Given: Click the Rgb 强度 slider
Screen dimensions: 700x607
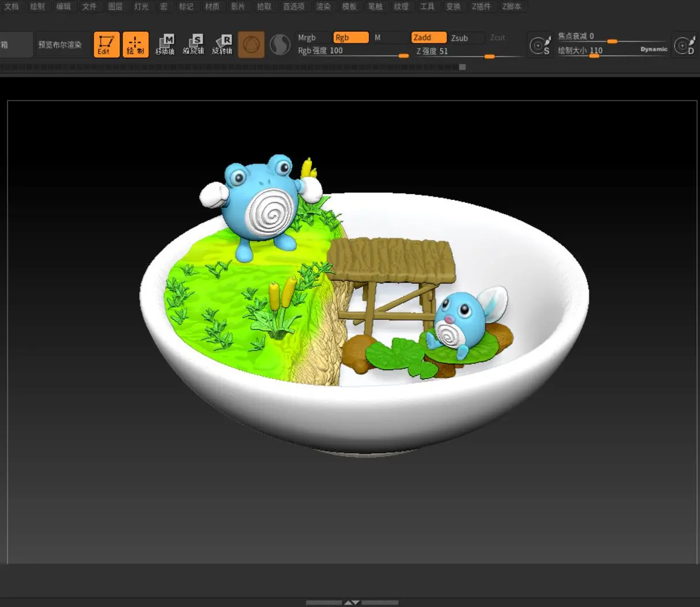Looking at the screenshot, I should (353, 51).
